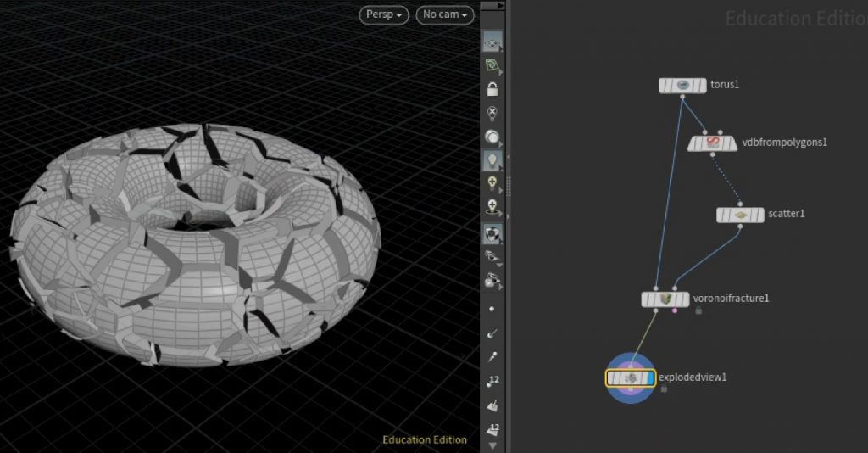
Task: Click the output connector of torus1
Action: (x=682, y=97)
